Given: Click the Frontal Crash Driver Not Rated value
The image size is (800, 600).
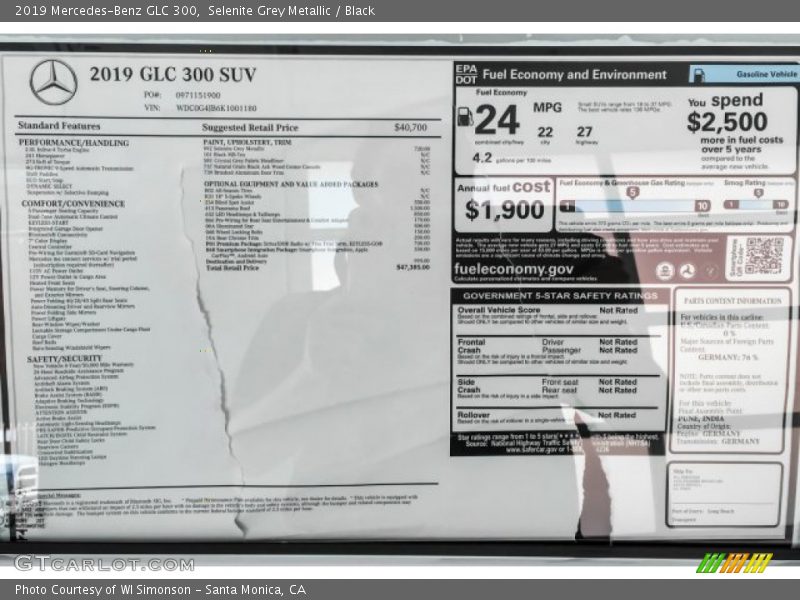Looking at the screenshot, I should (618, 342).
